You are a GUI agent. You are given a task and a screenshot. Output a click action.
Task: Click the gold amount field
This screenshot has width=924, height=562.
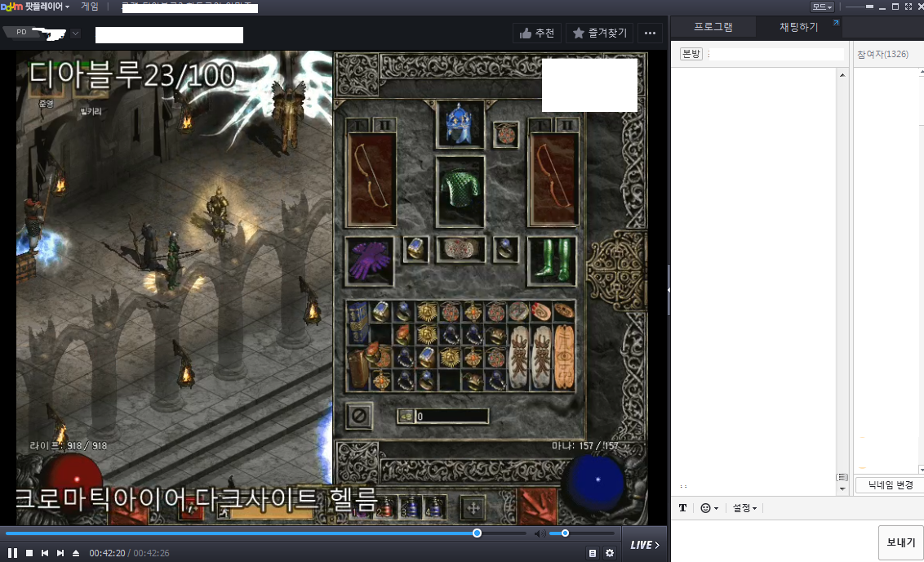(x=452, y=417)
